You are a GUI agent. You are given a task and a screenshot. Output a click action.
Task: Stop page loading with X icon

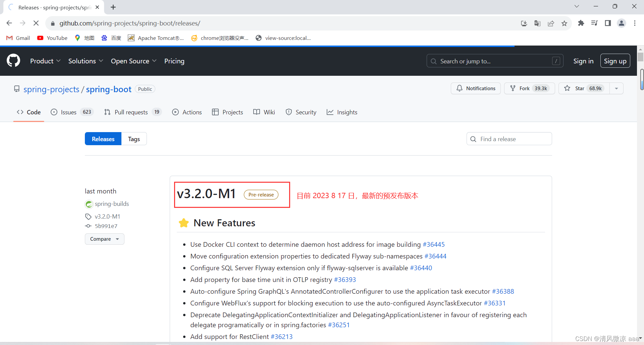(x=36, y=23)
